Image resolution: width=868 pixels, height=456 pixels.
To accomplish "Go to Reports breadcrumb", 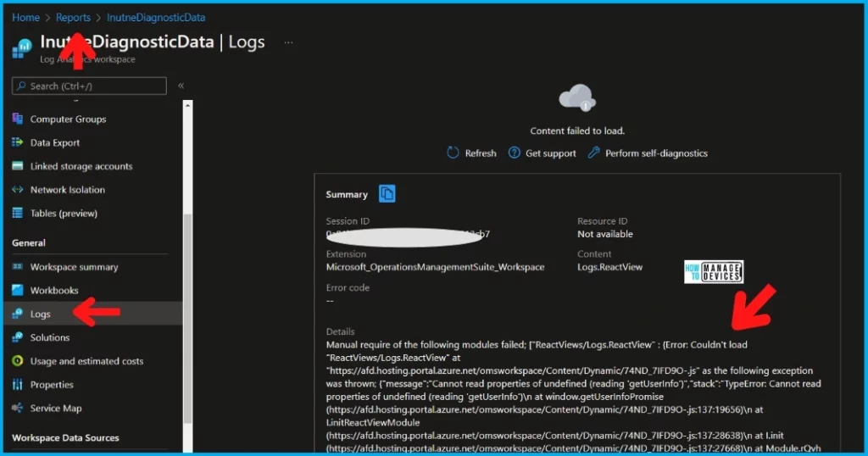I will (x=73, y=17).
